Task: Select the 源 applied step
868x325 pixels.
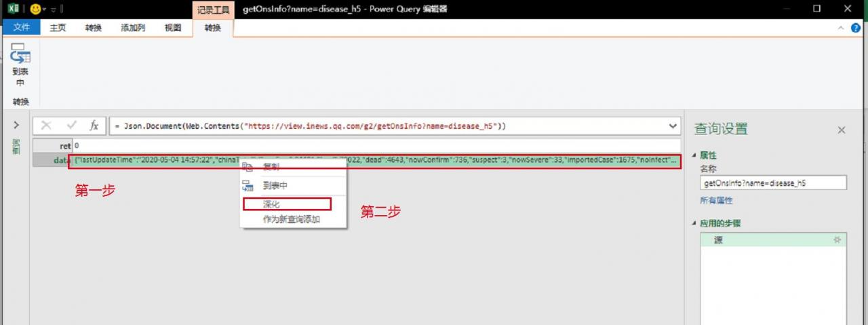Action: pyautogui.click(x=773, y=240)
